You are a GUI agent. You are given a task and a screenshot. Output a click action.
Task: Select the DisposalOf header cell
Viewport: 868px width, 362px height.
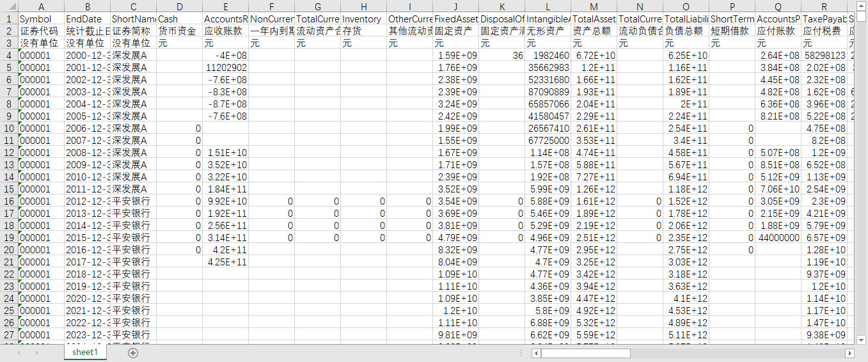click(501, 19)
